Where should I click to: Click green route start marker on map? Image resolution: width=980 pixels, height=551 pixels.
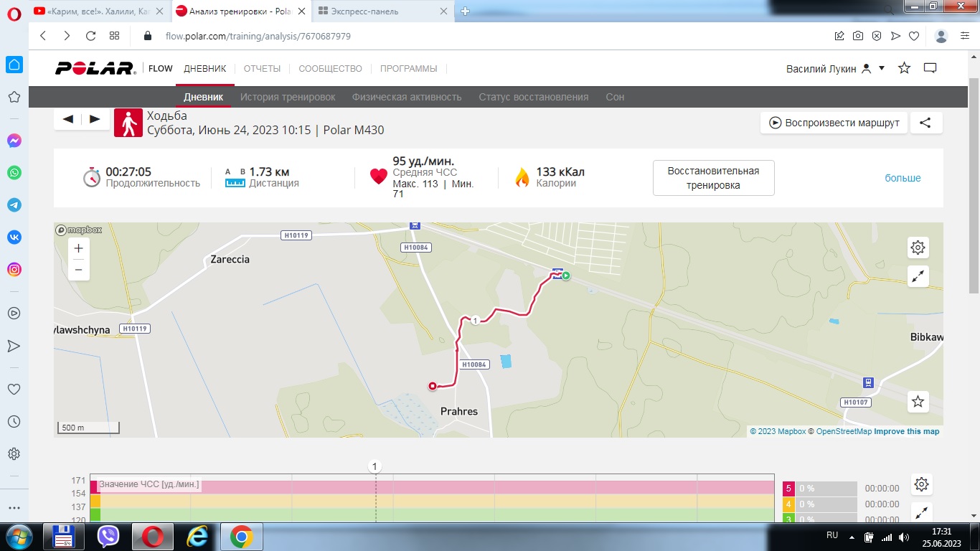[x=566, y=275]
